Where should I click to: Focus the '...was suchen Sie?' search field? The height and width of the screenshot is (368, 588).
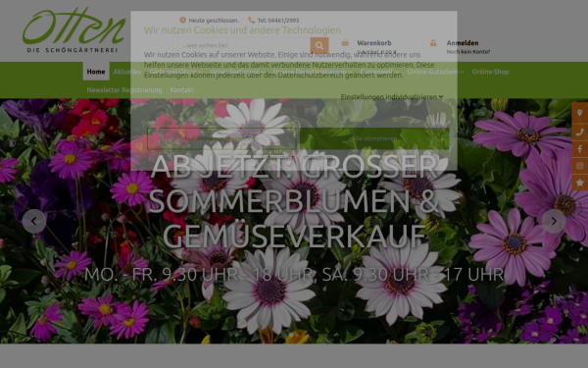(x=244, y=45)
